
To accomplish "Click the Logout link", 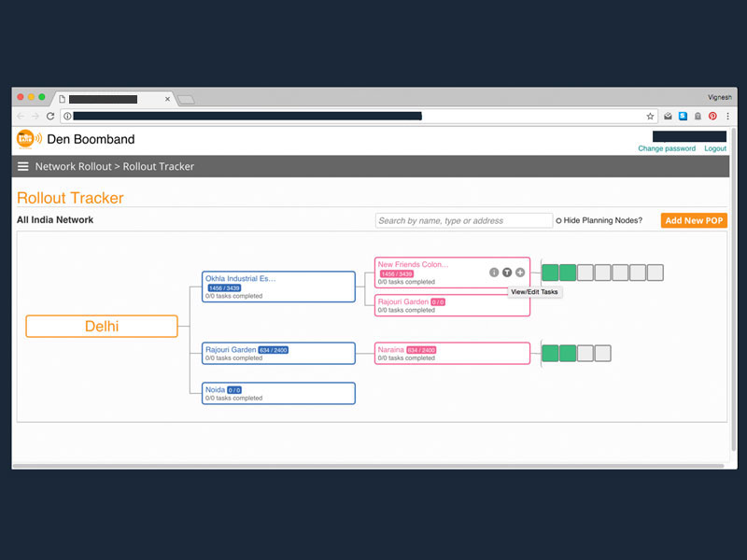I will tap(715, 148).
